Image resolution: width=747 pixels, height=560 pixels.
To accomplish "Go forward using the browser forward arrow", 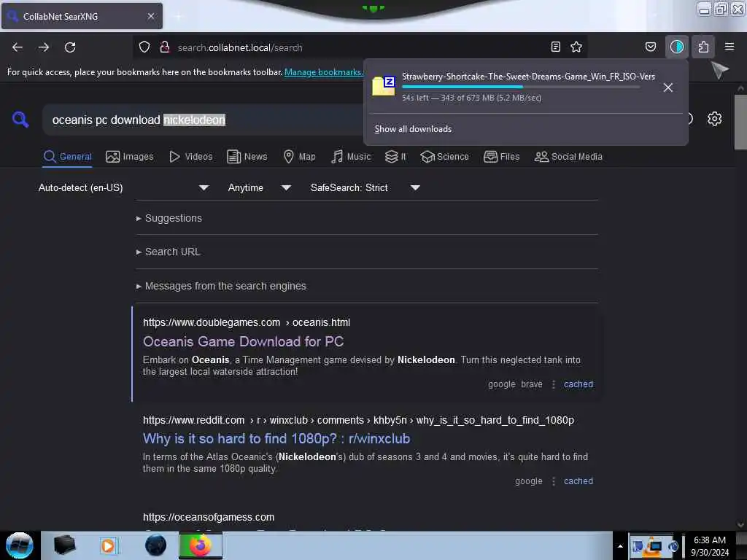I will (x=44, y=47).
